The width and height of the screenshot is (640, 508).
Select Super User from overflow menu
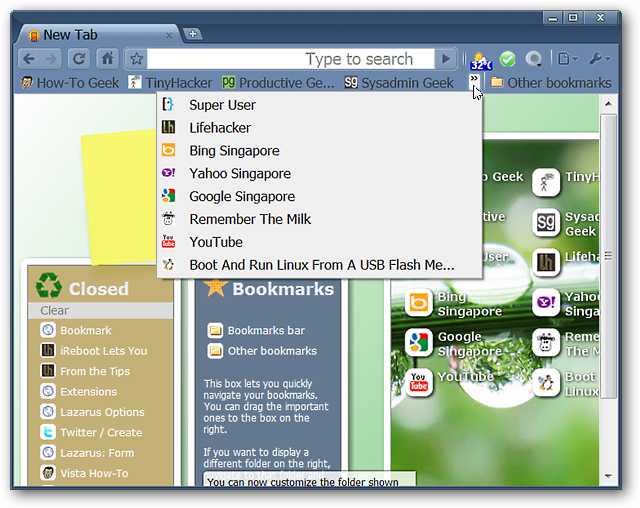pos(320,105)
